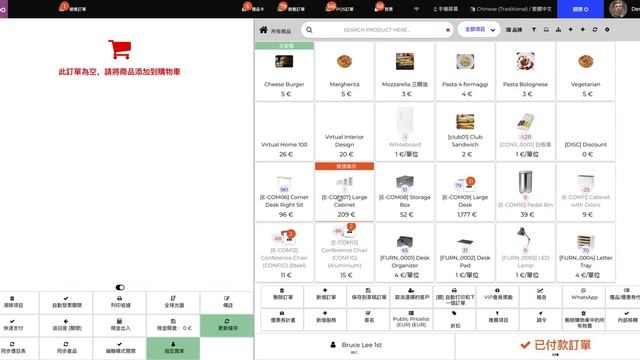640x360 pixels.
Task: Click the refresh icon in product toolbar
Action: (595, 29)
